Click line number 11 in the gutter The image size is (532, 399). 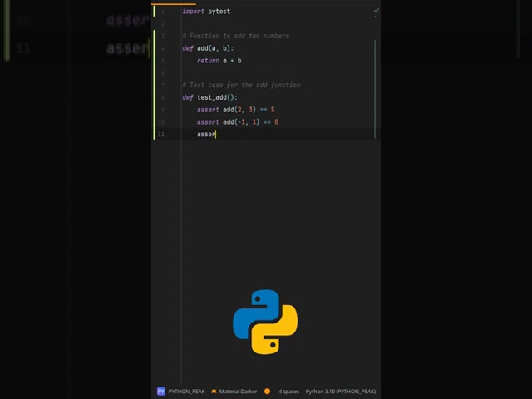point(161,135)
